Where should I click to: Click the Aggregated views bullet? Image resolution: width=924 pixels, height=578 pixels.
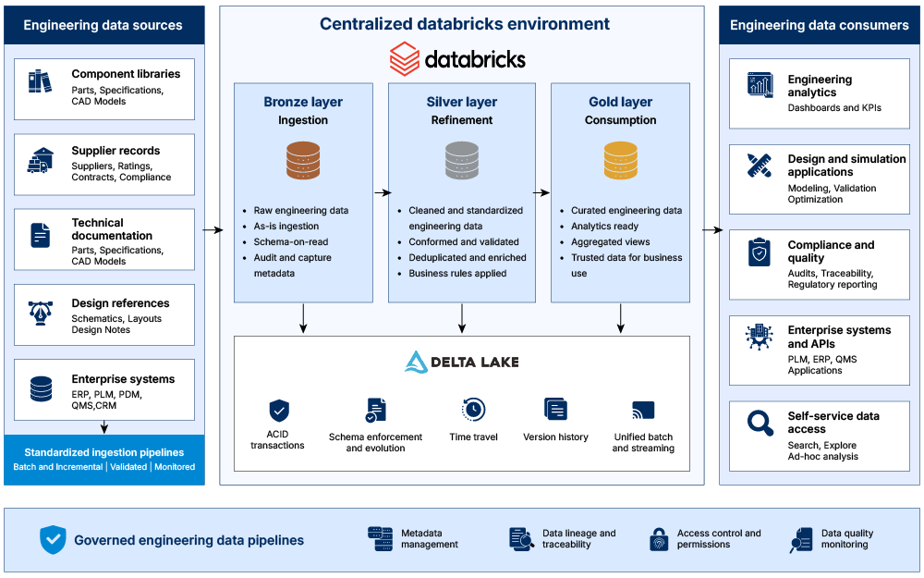click(611, 241)
